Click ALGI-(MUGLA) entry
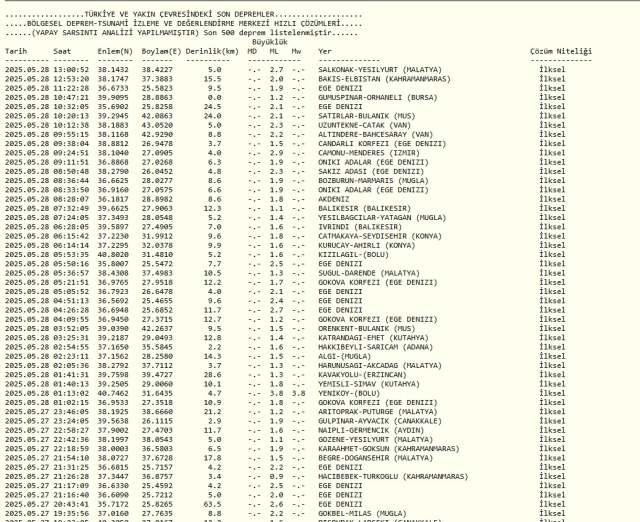Image resolution: width=640 pixels, height=522 pixels. click(345, 356)
